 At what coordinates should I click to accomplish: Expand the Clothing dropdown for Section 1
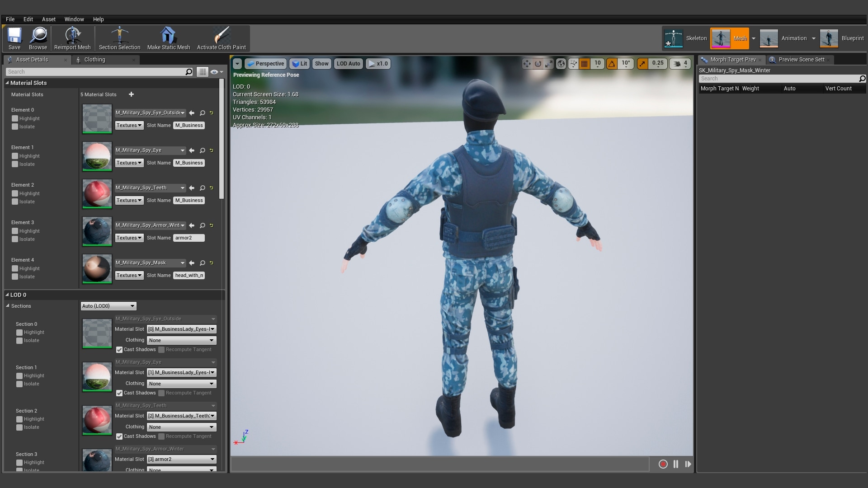coord(181,383)
